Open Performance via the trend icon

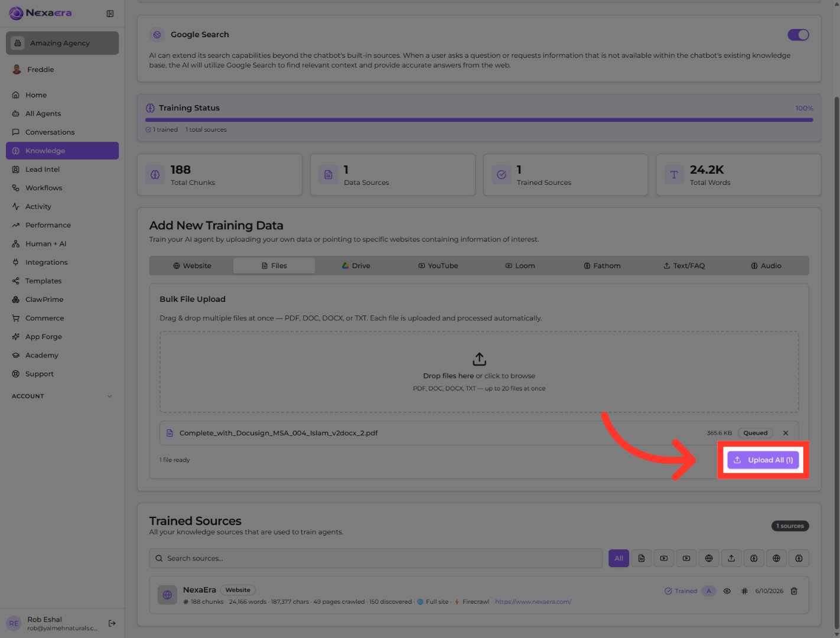16,225
